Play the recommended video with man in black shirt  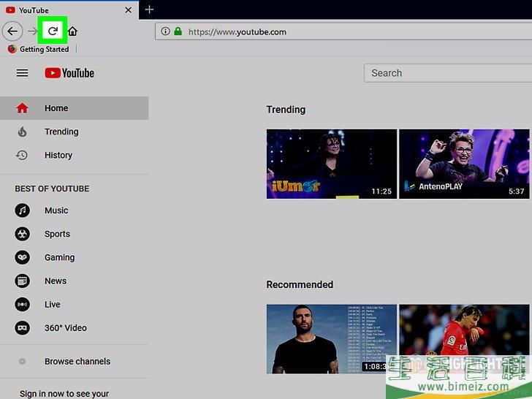click(332, 339)
